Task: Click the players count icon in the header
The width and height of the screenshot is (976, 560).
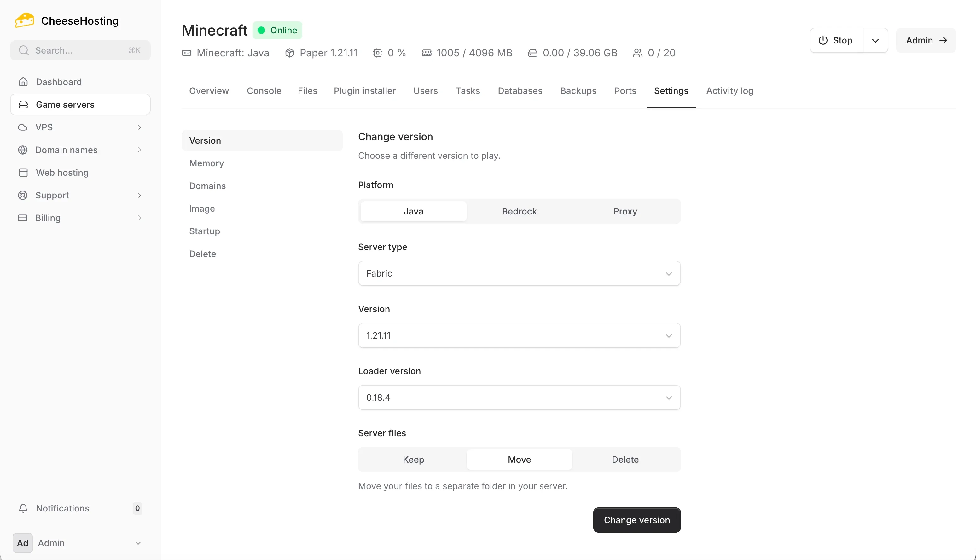Action: point(637,53)
